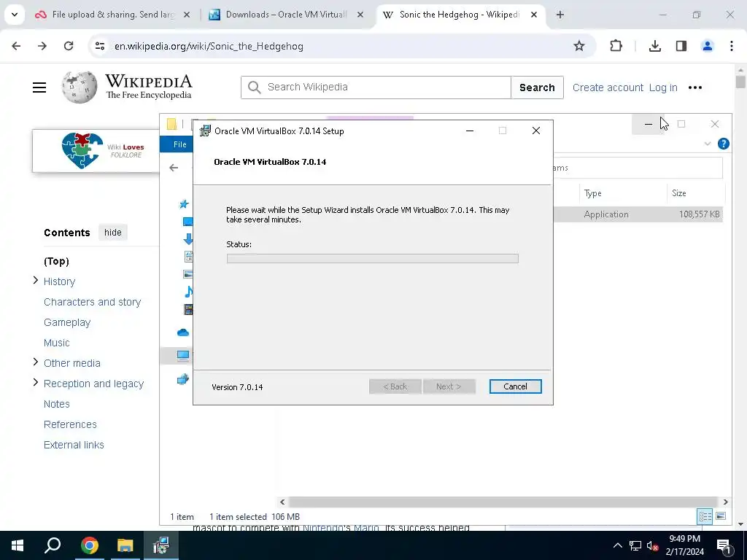The width and height of the screenshot is (747, 560).
Task: Select Network icon in Explorer sidebar
Action: (183, 379)
